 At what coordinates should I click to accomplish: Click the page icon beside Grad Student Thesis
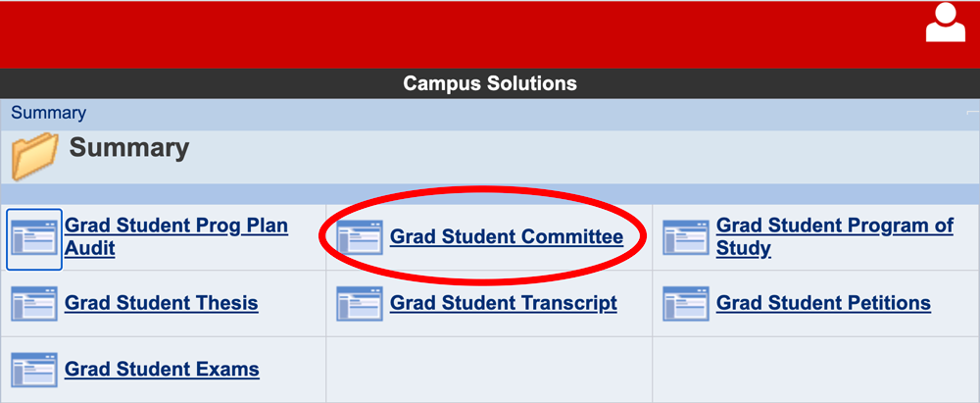click(34, 304)
